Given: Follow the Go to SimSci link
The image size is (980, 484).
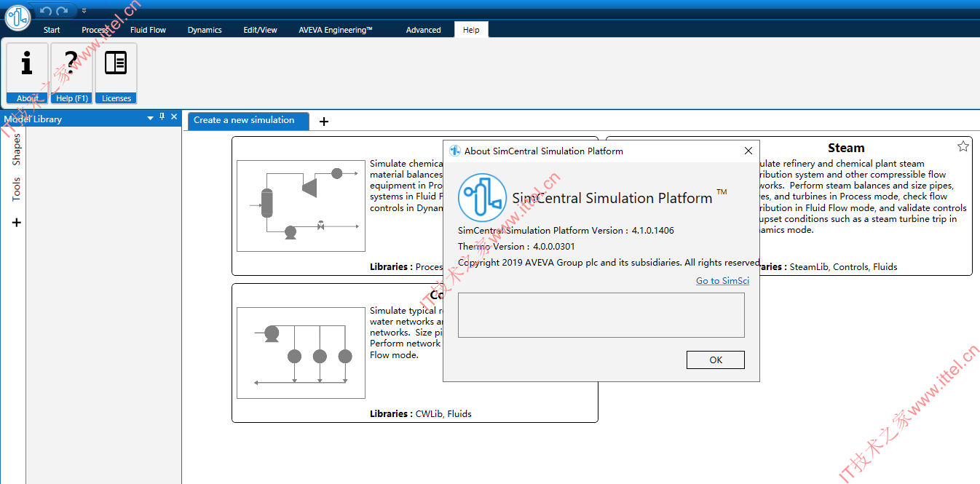Looking at the screenshot, I should point(722,281).
